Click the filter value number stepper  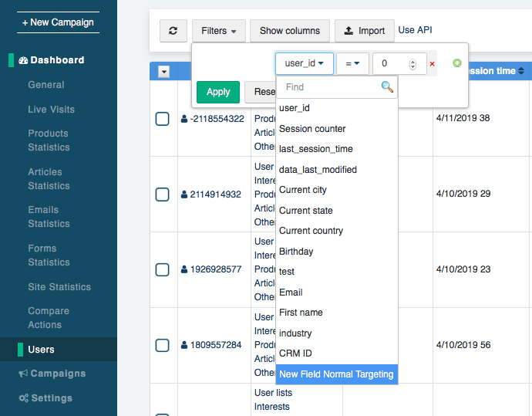pos(412,64)
